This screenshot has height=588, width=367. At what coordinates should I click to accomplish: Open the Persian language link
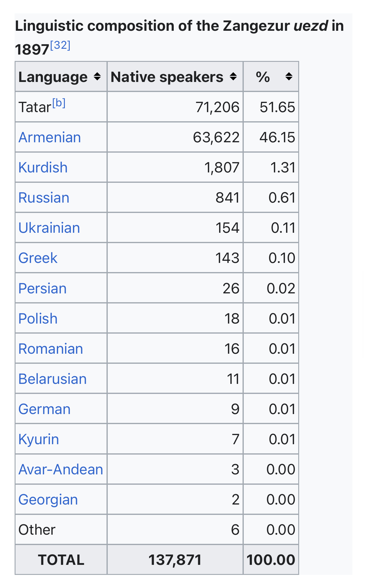click(x=42, y=288)
